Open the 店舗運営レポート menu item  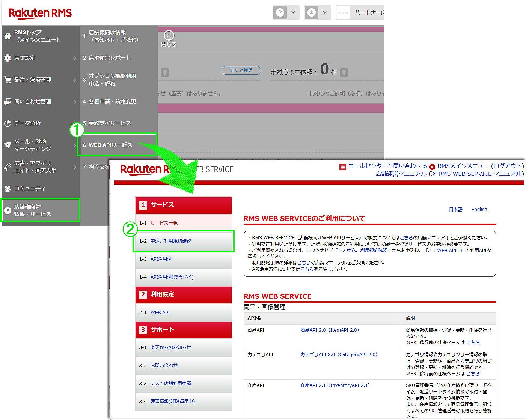110,58
